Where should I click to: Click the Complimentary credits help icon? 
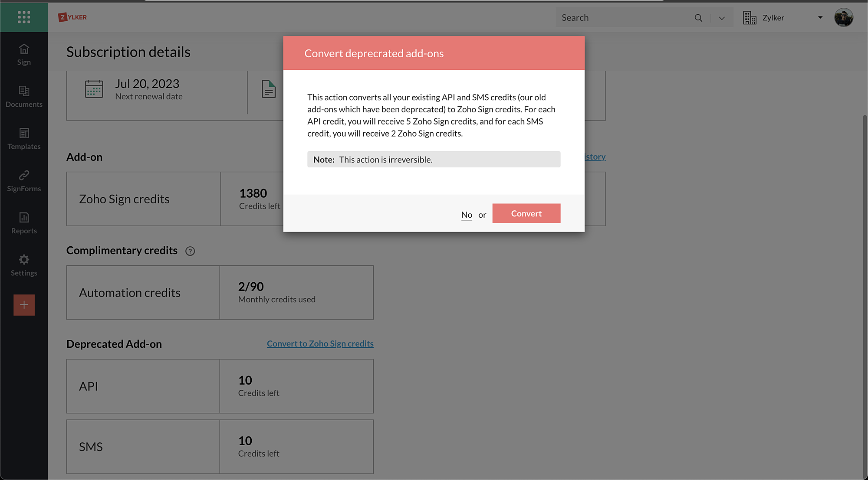point(190,251)
